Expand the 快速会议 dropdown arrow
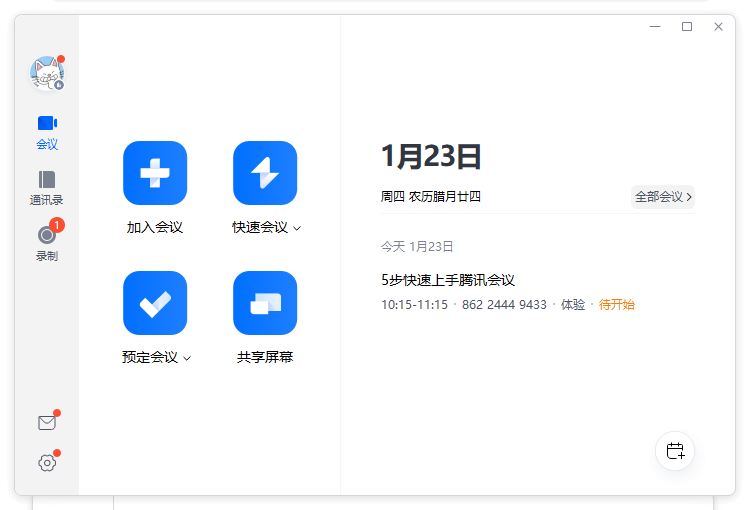Image resolution: width=750 pixels, height=510 pixels. [297, 228]
